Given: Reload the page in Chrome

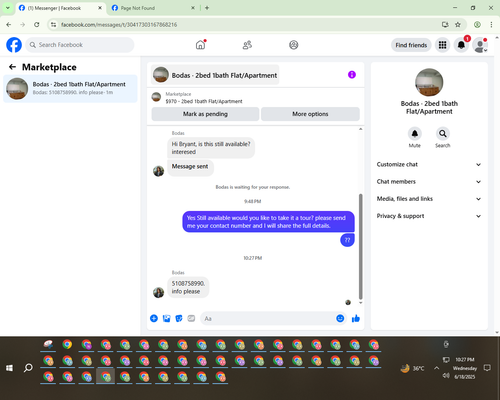Looking at the screenshot, I should (37, 25).
